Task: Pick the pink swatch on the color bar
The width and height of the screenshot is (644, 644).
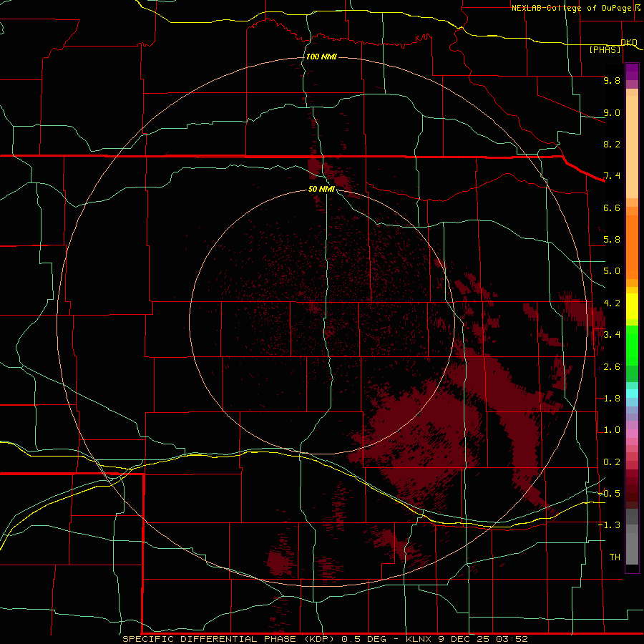Action: click(632, 434)
